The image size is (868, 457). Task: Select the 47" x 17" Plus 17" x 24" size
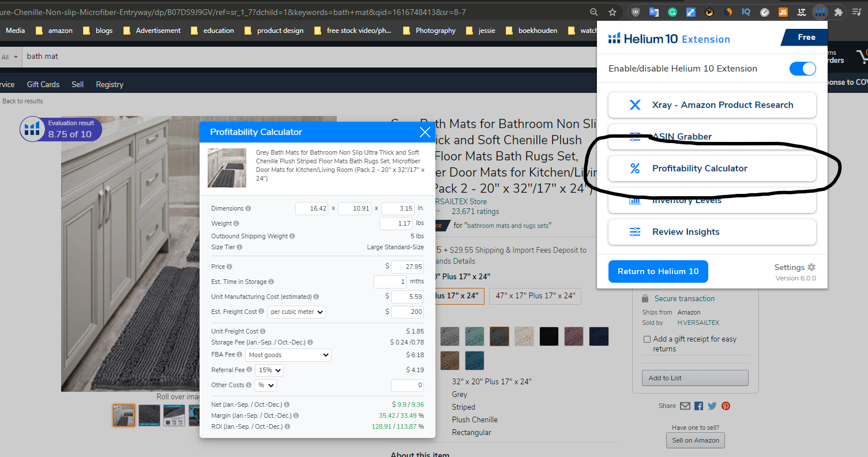coord(535,295)
